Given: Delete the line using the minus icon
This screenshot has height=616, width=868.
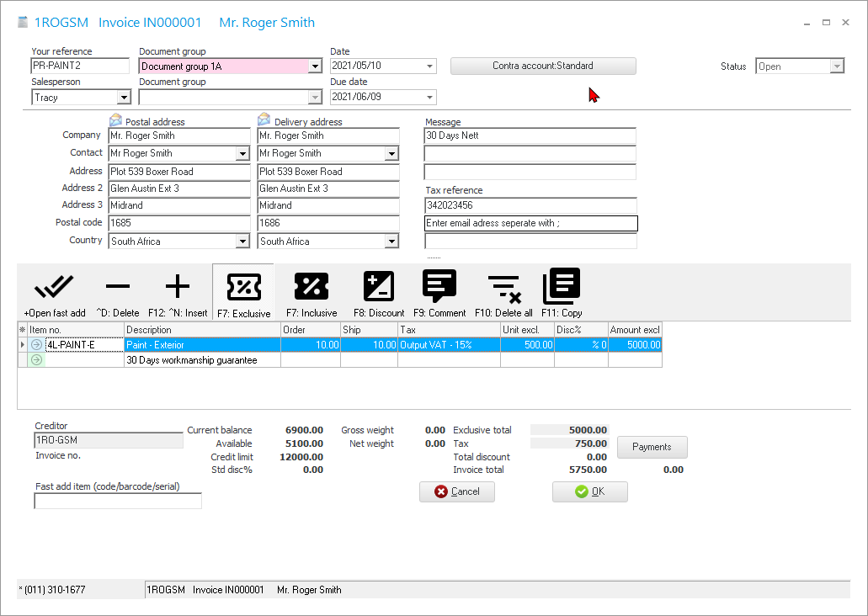Looking at the screenshot, I should pos(118,288).
